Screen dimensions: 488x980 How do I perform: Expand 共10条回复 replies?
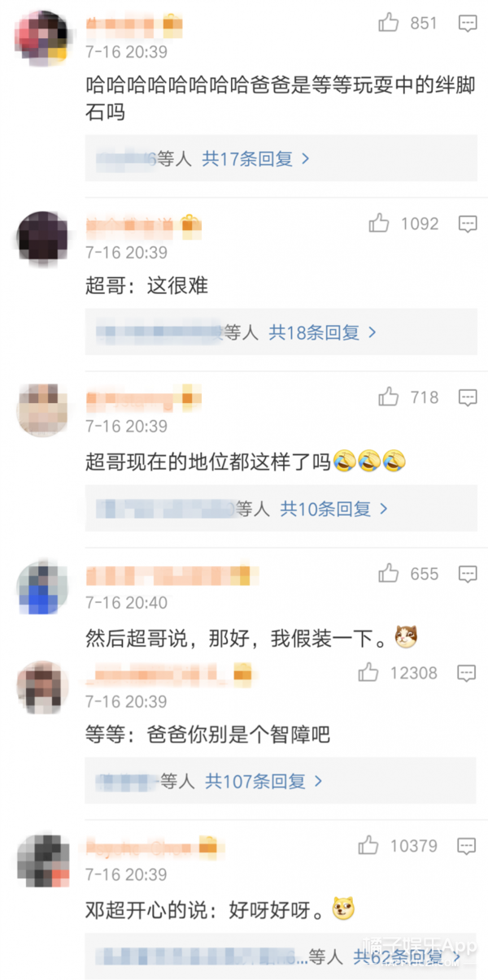tap(334, 509)
